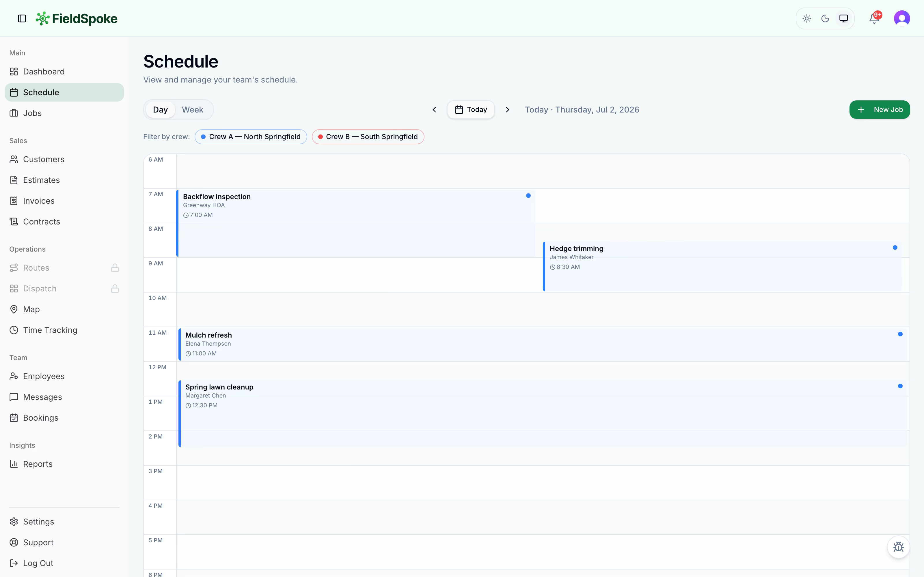Click the New Job button
924x577 pixels.
coord(879,110)
